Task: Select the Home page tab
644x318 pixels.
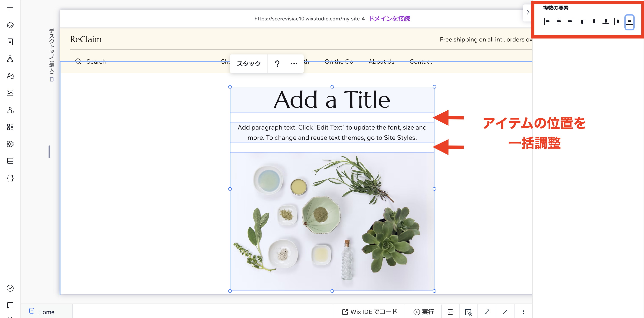Action: (46, 312)
